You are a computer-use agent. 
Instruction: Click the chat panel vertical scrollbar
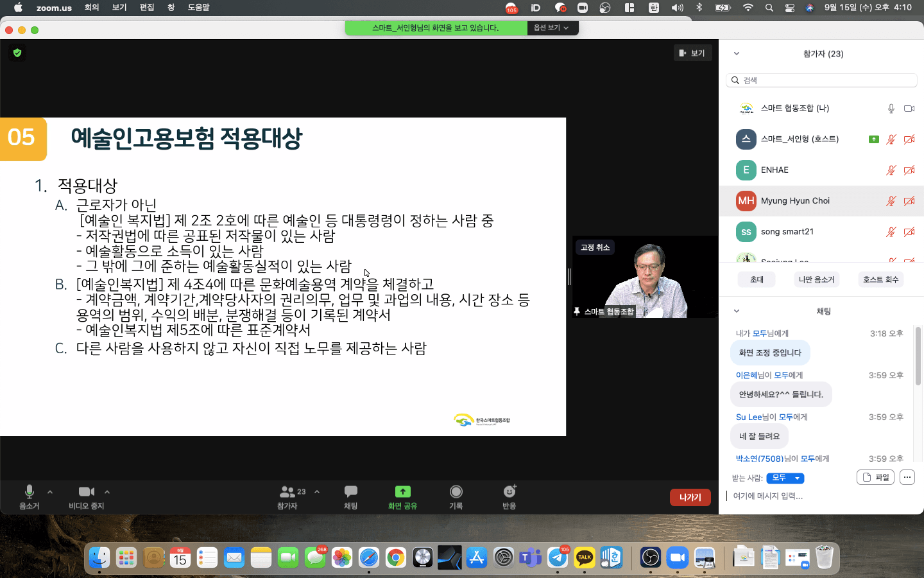click(x=918, y=356)
